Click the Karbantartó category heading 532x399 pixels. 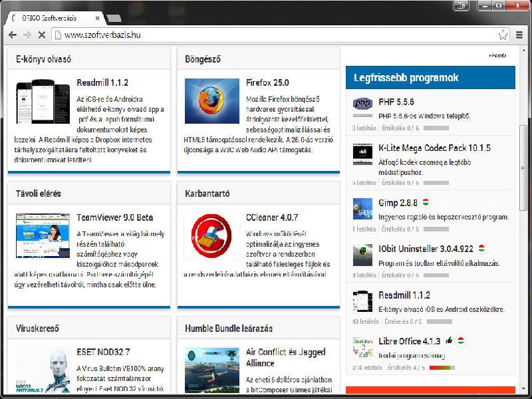[207, 194]
